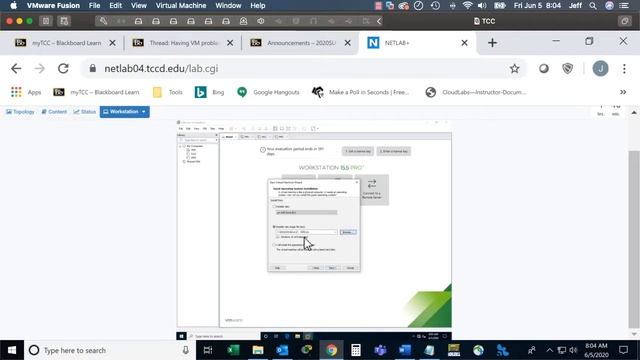
Task: Close the New Virtual Machine Wizard dialog
Action: coord(356,182)
